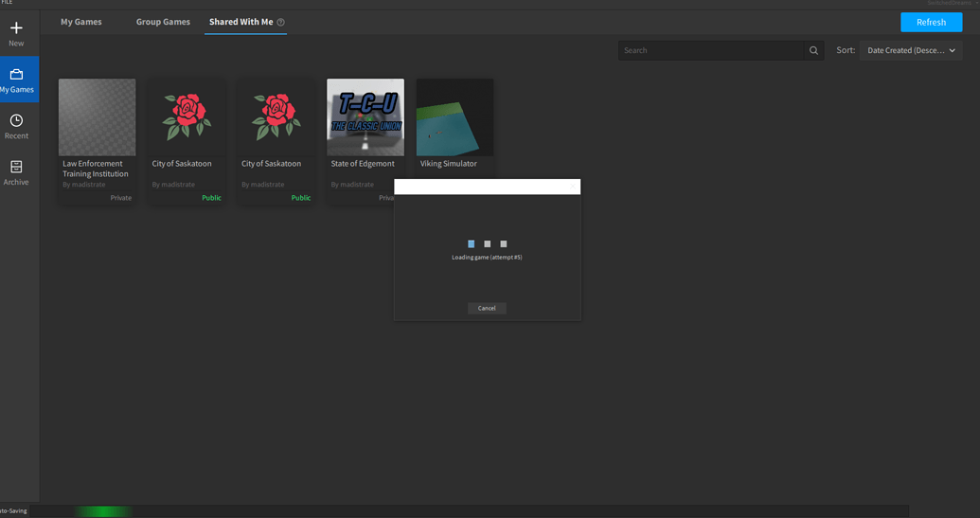Close the loading dialog window
Screen dimensions: 980x518
point(573,187)
